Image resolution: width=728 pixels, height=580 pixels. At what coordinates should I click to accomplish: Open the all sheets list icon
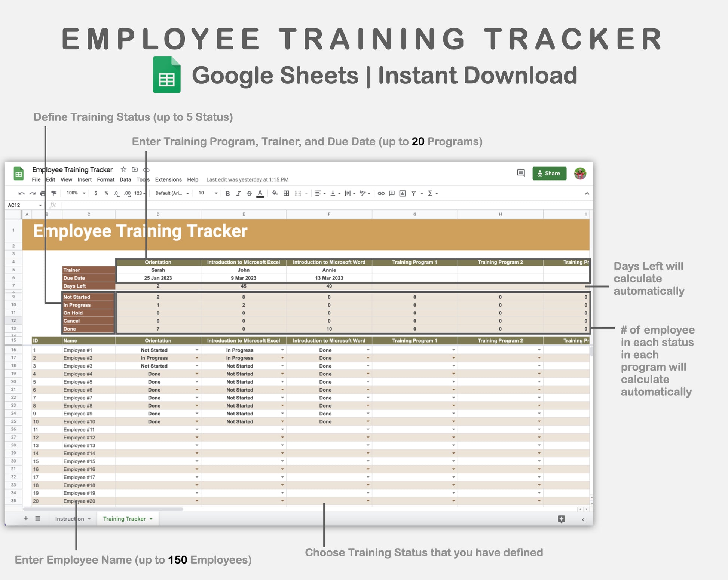[x=38, y=518]
